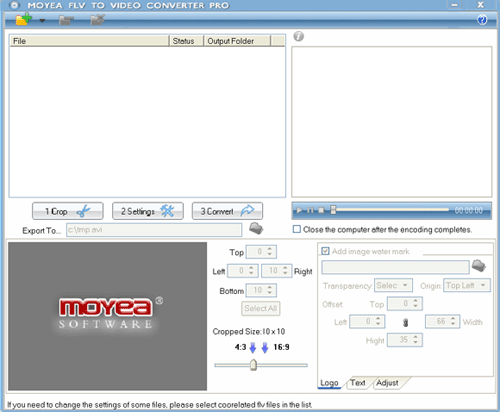Click the crop Right value field
This screenshot has height=412, width=500.
point(276,271)
